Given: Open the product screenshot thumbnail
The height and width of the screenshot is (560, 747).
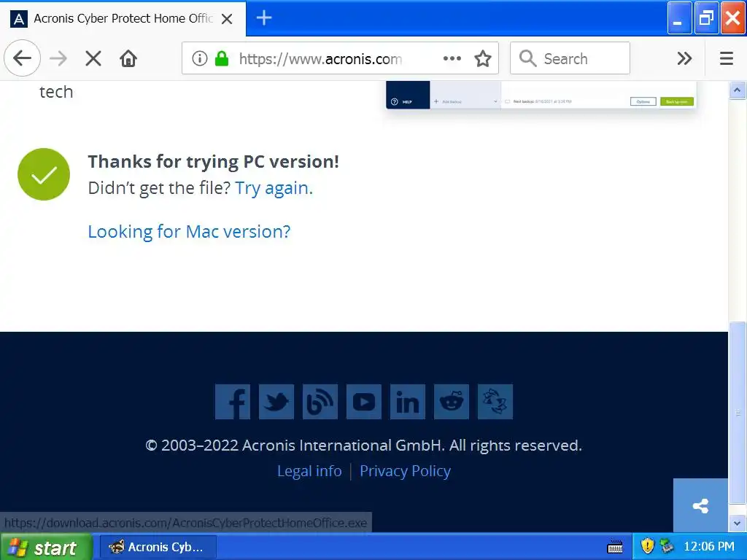Looking at the screenshot, I should [x=541, y=95].
